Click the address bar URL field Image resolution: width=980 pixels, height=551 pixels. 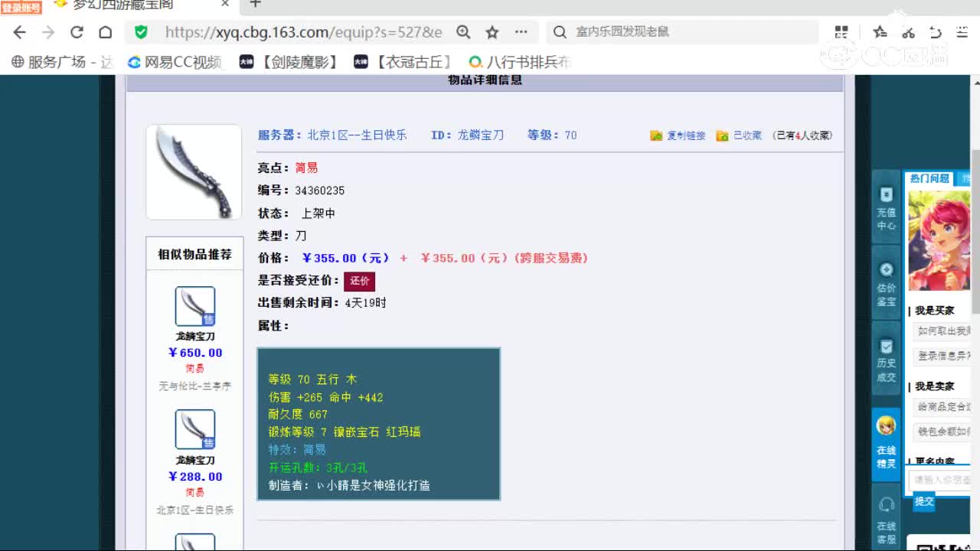coord(304,32)
